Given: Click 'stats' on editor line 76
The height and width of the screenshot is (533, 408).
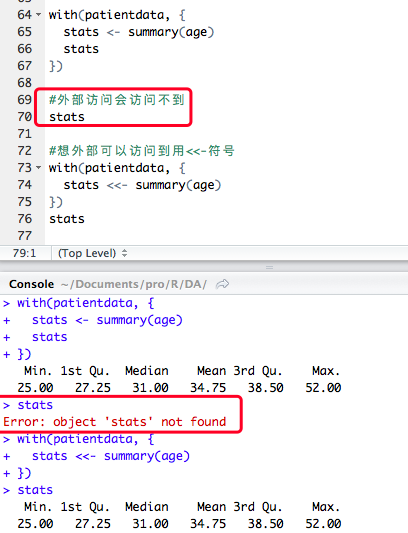Looking at the screenshot, I should click(67, 219).
